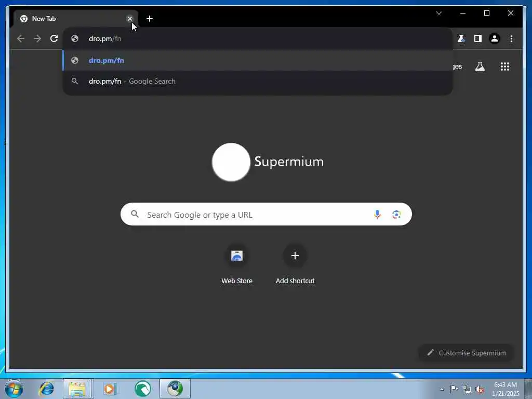
Task: Click the Supermium logo circle
Action: pyautogui.click(x=231, y=162)
